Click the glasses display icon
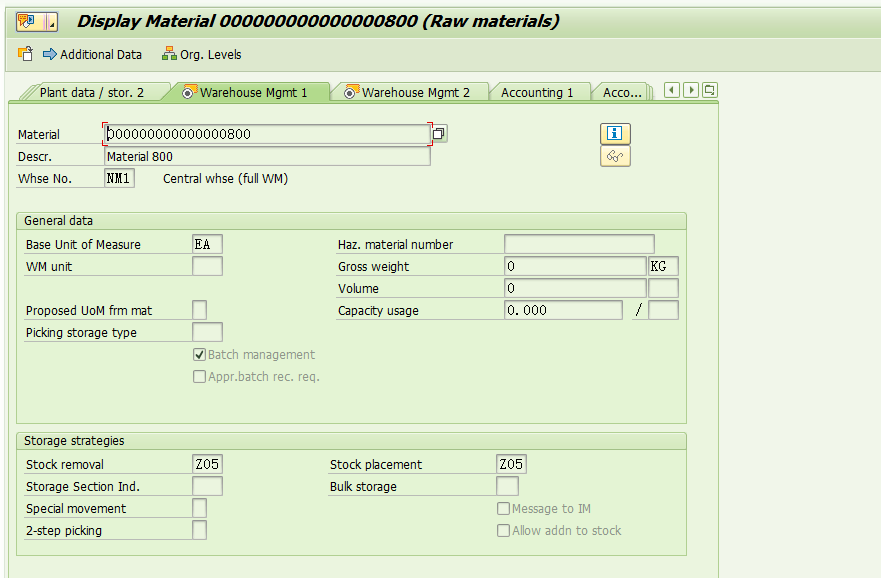881x578 pixels. (615, 156)
